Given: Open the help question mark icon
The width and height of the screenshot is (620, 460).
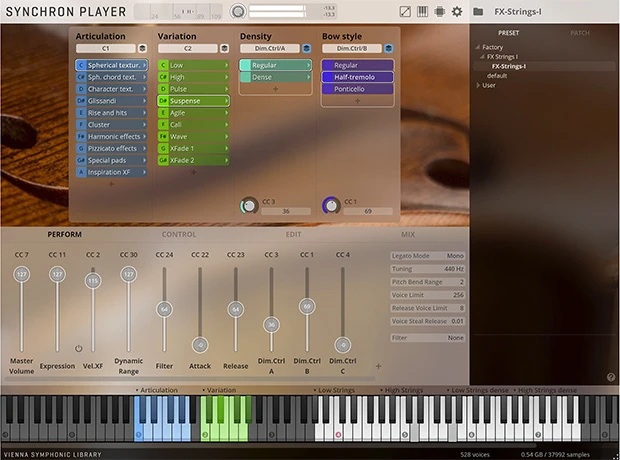Looking at the screenshot, I should 611,377.
